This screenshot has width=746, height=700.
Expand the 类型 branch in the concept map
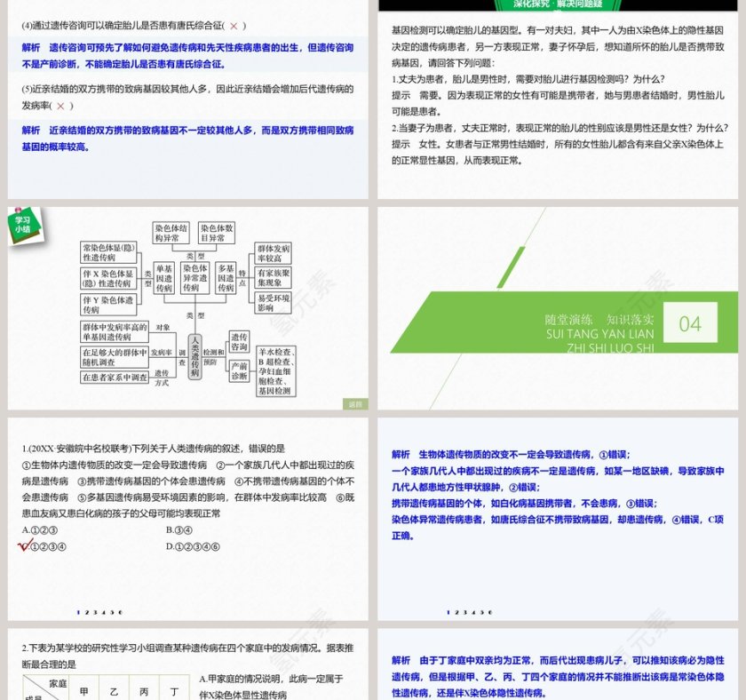197,254
